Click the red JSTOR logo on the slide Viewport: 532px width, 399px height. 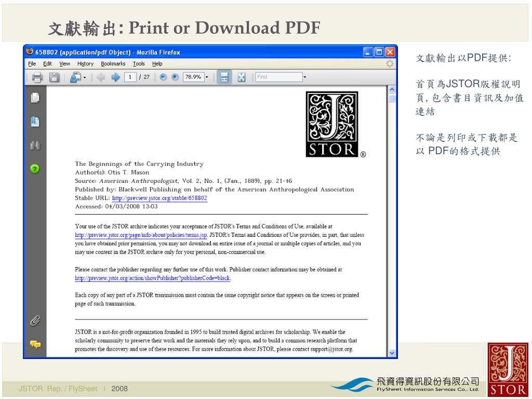tap(508, 369)
